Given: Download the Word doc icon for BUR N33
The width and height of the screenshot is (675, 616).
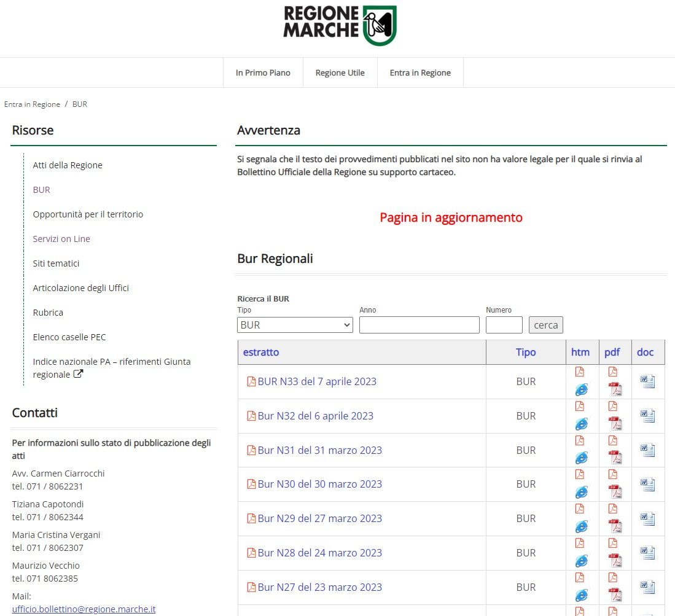Looking at the screenshot, I should 647,381.
